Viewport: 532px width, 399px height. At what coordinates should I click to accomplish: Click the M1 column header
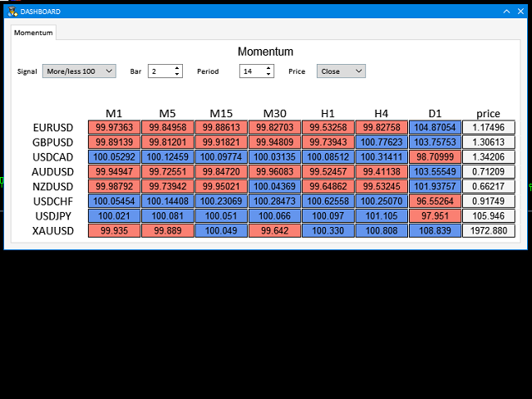tap(114, 113)
